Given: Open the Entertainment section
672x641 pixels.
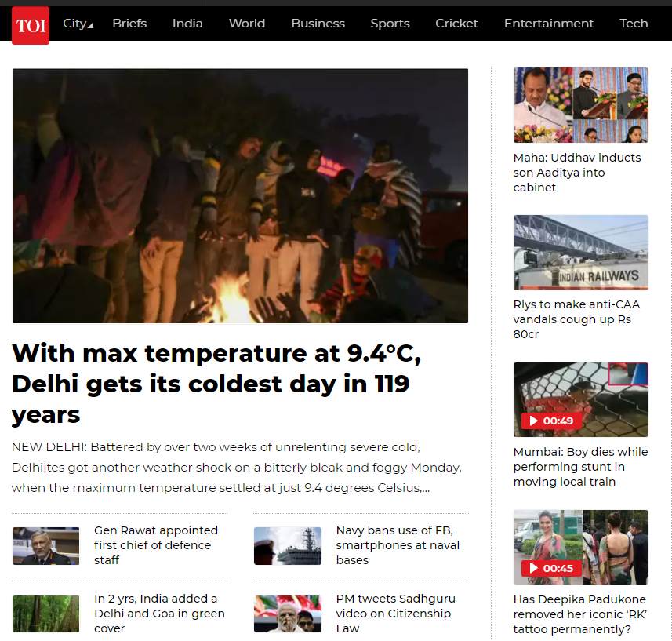Looking at the screenshot, I should pos(549,24).
